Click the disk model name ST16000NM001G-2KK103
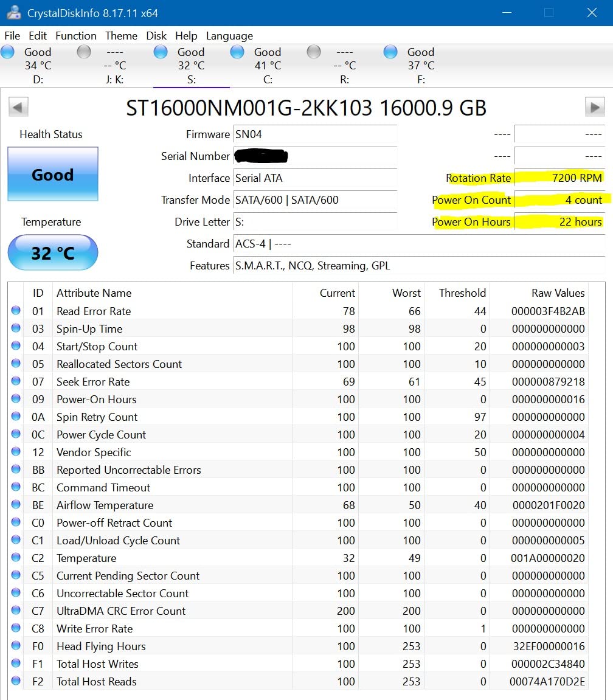Image resolution: width=613 pixels, height=700 pixels. [249, 108]
